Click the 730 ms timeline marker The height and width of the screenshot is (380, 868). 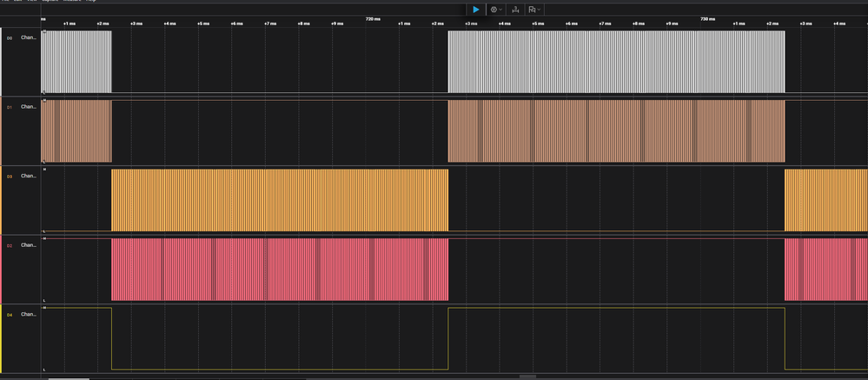(x=708, y=18)
